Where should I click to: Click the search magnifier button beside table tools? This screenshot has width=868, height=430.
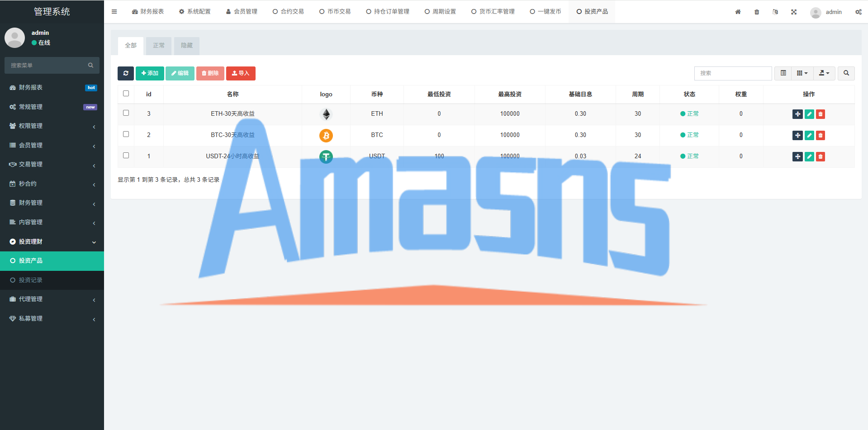846,73
